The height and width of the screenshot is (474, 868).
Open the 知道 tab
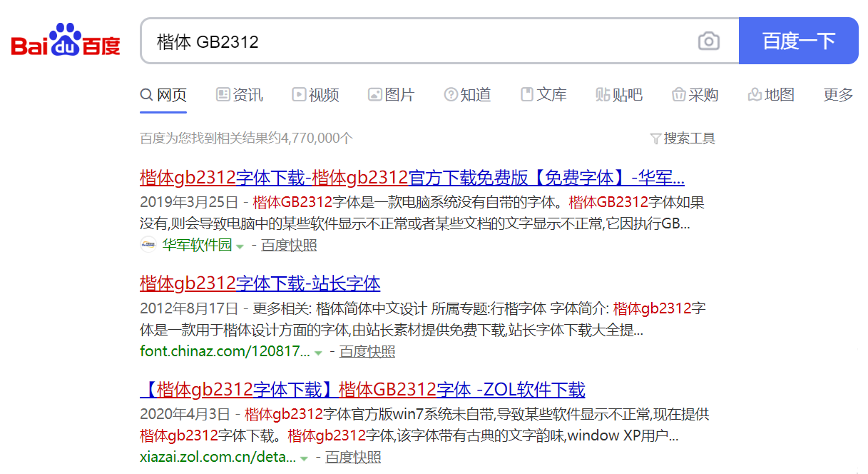pos(467,94)
